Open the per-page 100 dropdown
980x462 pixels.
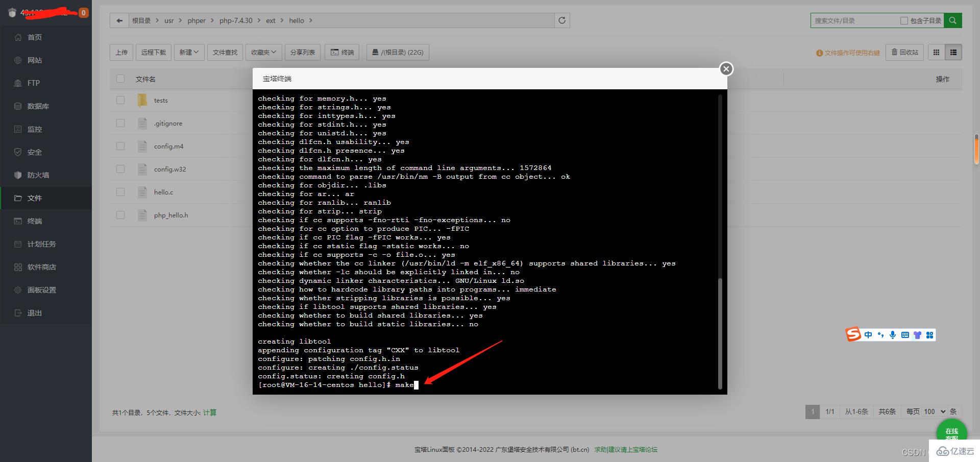(x=934, y=411)
